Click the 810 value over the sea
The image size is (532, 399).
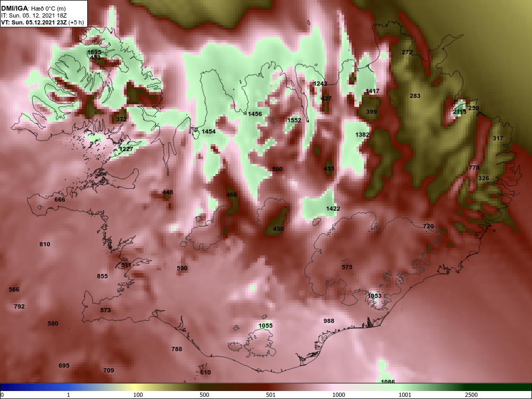coord(45,244)
